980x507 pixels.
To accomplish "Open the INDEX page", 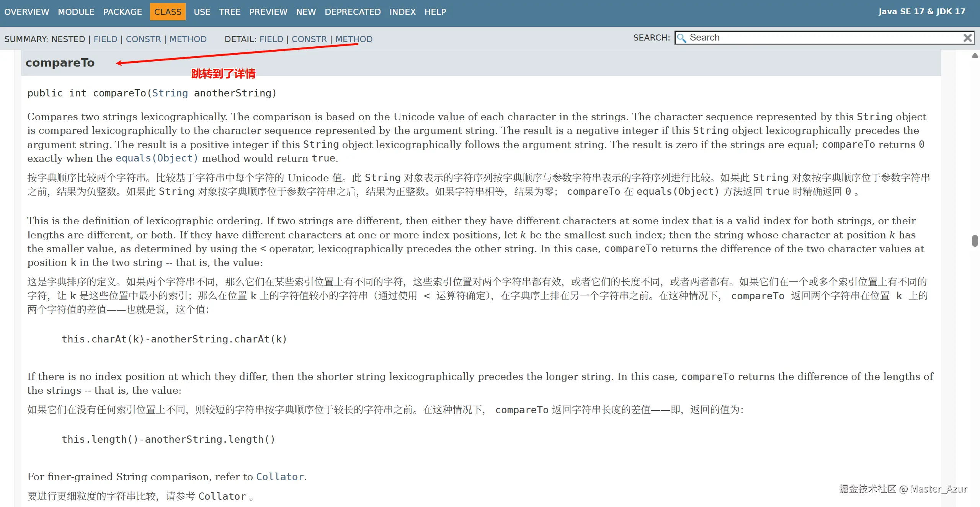I will 402,12.
